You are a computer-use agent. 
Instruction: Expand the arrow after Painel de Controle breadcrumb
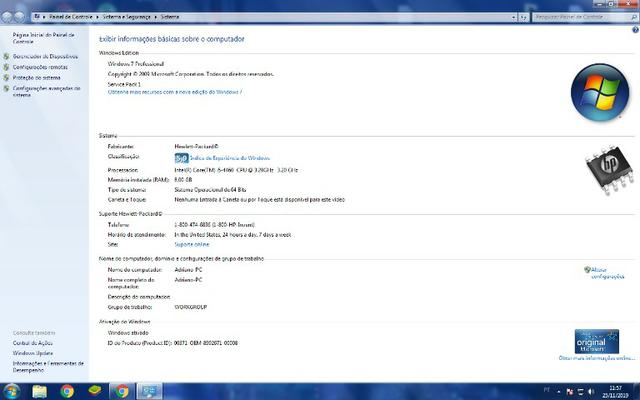pyautogui.click(x=98, y=17)
